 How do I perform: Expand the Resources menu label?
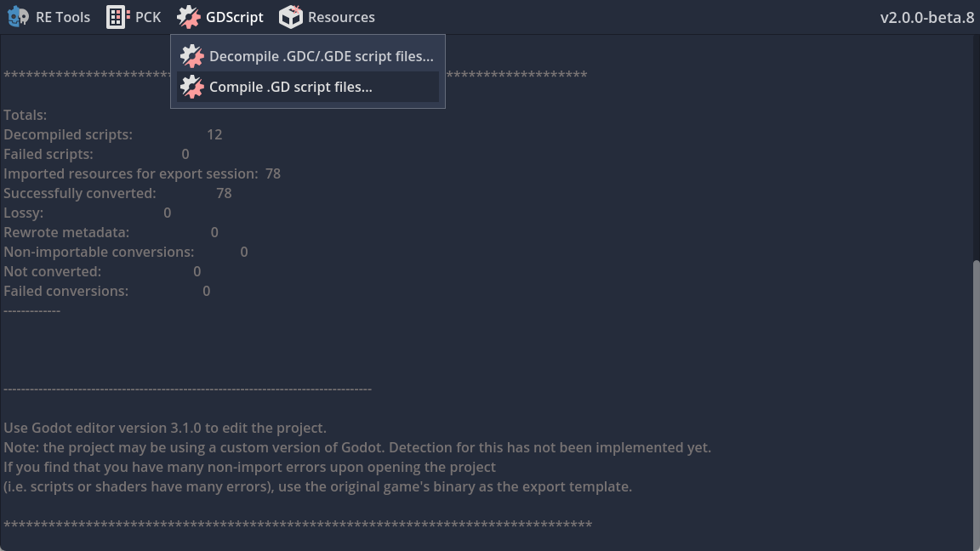pos(341,17)
